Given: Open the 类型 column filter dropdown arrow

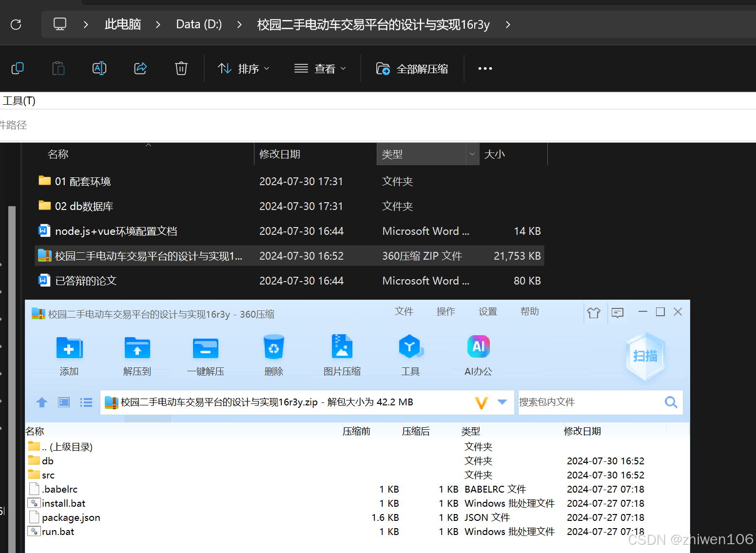Looking at the screenshot, I should point(472,154).
